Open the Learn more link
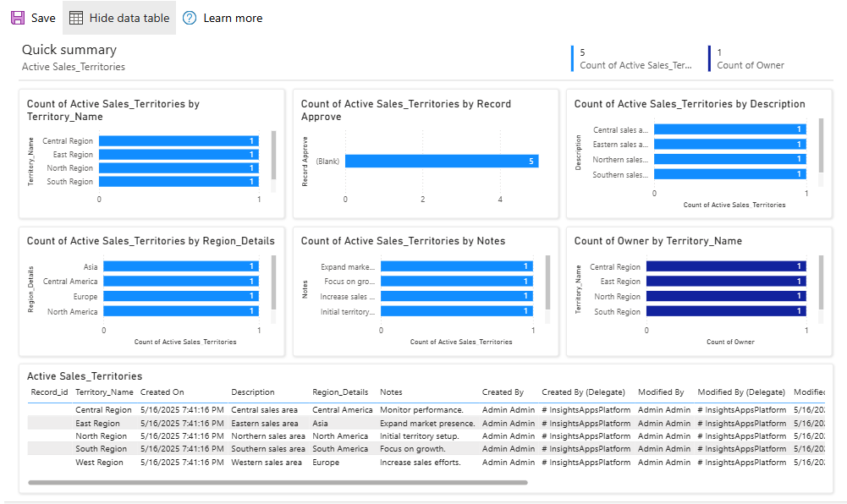Image resolution: width=847 pixels, height=504 pixels. pyautogui.click(x=233, y=18)
